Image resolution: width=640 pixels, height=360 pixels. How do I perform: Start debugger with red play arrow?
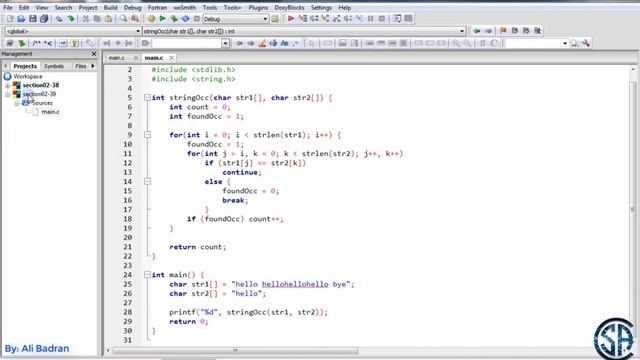pos(291,19)
